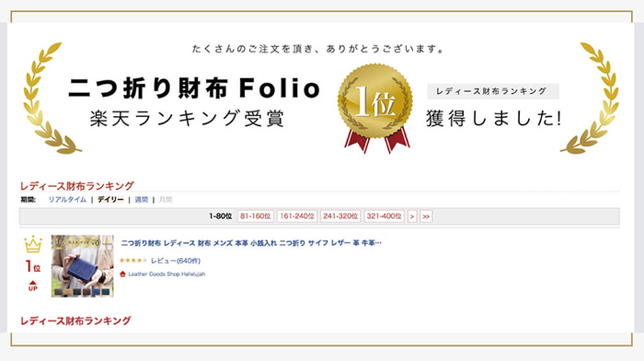Go to next page with > button

click(412, 216)
